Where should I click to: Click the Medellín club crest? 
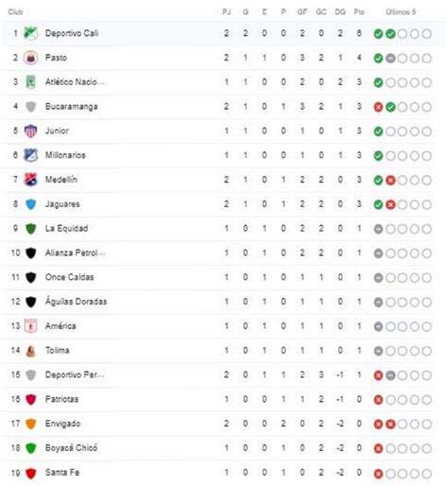point(31,180)
